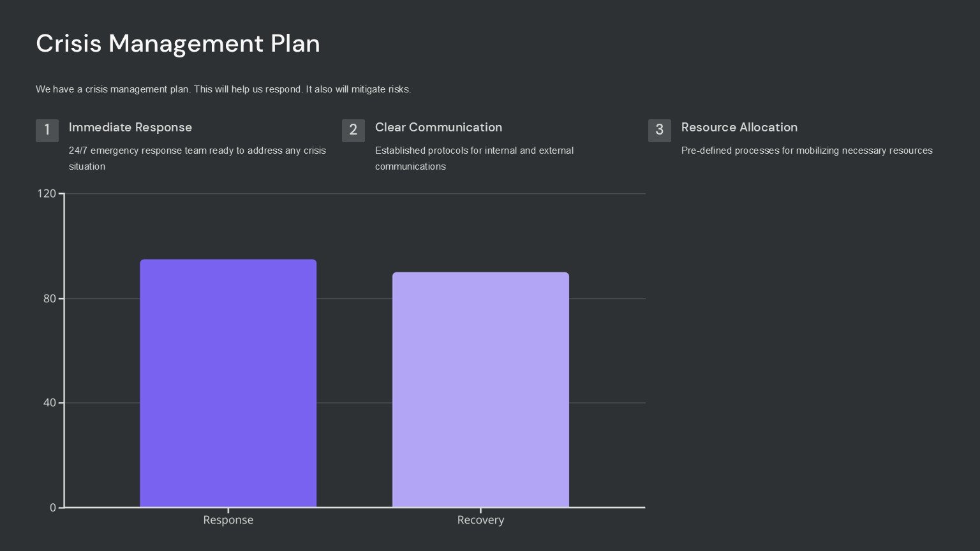980x551 pixels.
Task: Select the Crisis Management Plan title
Action: (x=177, y=43)
